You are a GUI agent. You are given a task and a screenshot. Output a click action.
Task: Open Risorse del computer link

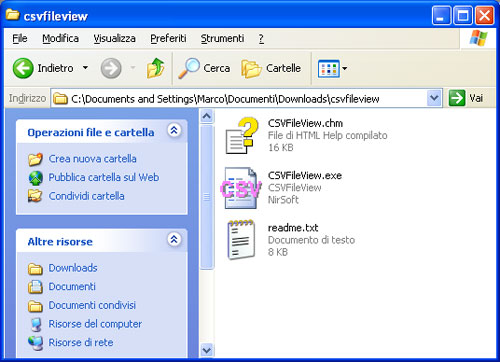pos(95,324)
